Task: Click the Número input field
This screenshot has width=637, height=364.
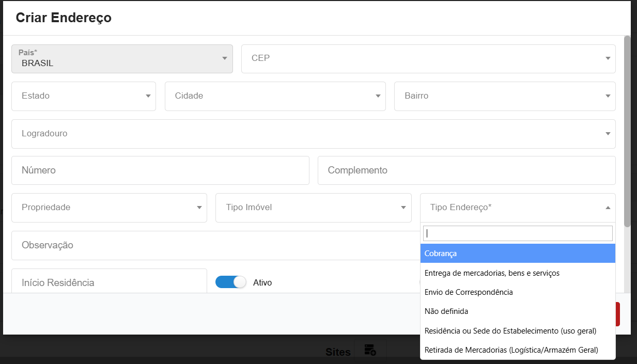Action: pyautogui.click(x=160, y=170)
